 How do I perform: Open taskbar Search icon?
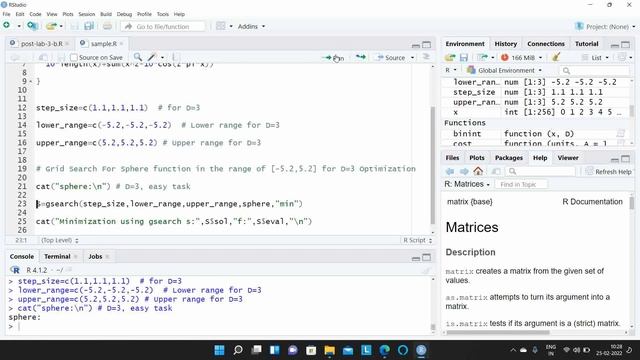pyautogui.click(x=238, y=350)
